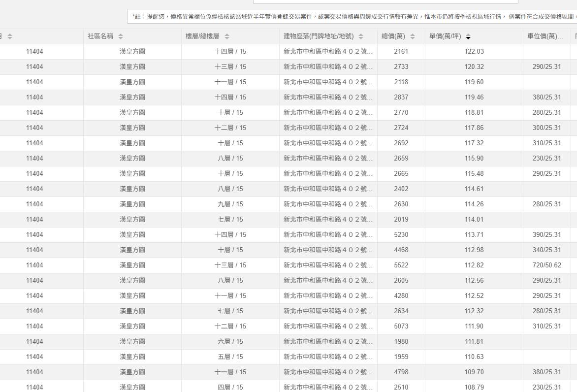Click address cell in the 5522 row

click(328, 265)
